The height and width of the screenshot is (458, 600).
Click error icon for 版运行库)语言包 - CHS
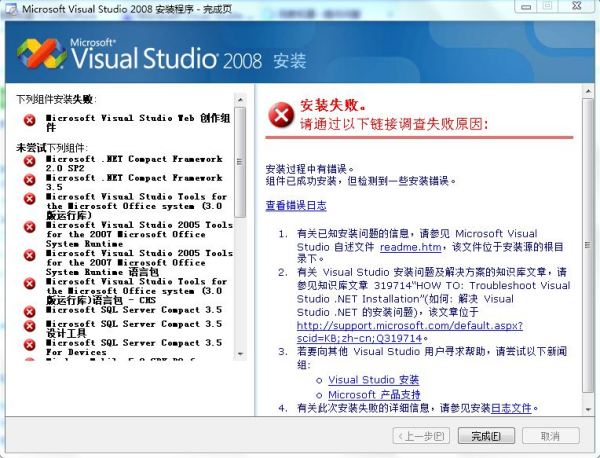[29, 284]
